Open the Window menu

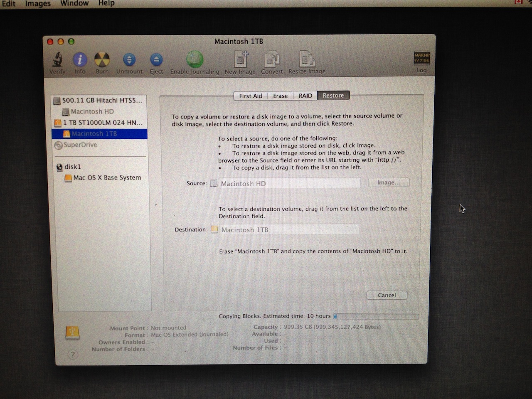click(x=74, y=3)
